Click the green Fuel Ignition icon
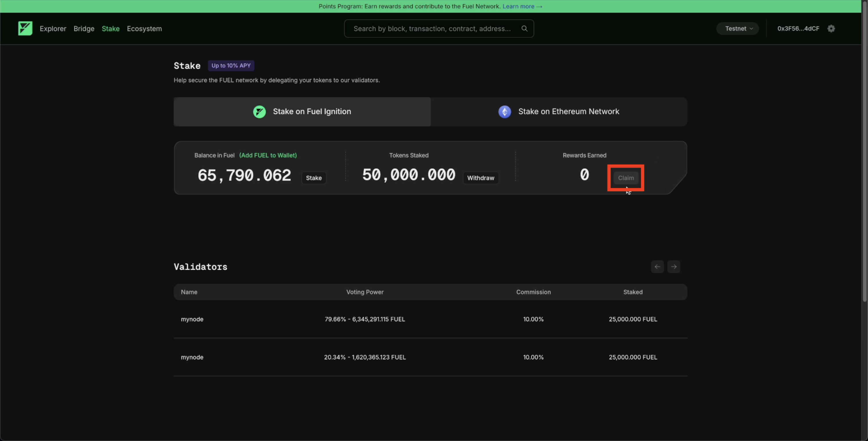This screenshot has height=441, width=868. tap(259, 111)
